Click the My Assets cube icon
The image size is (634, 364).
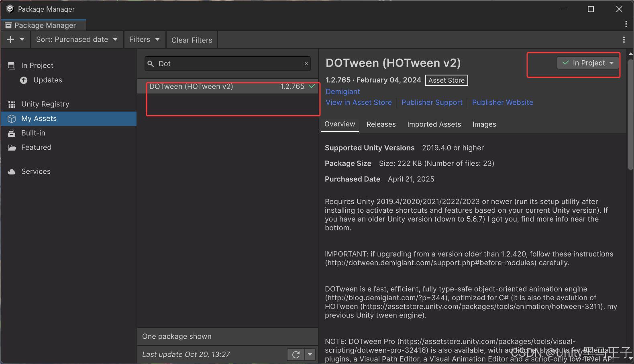tap(12, 119)
